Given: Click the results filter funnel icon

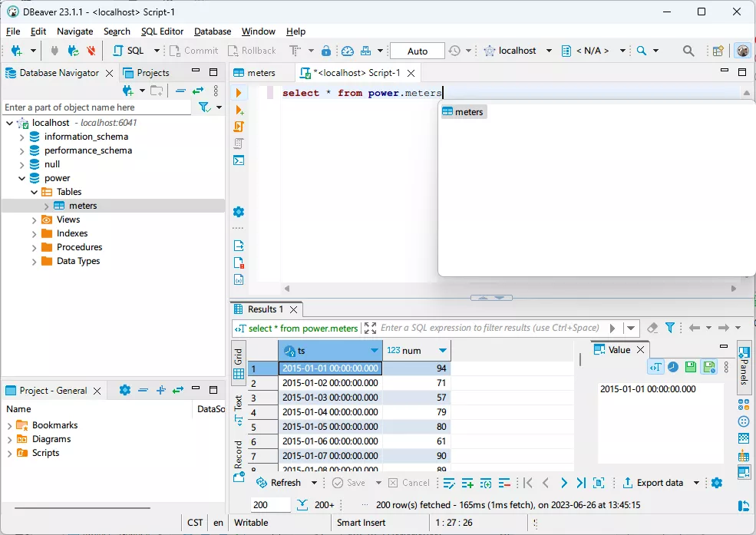Looking at the screenshot, I should (669, 328).
